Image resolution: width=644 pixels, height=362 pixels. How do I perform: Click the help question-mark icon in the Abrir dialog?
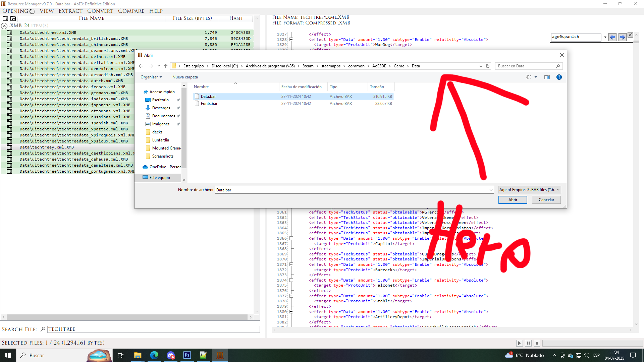pyautogui.click(x=559, y=77)
